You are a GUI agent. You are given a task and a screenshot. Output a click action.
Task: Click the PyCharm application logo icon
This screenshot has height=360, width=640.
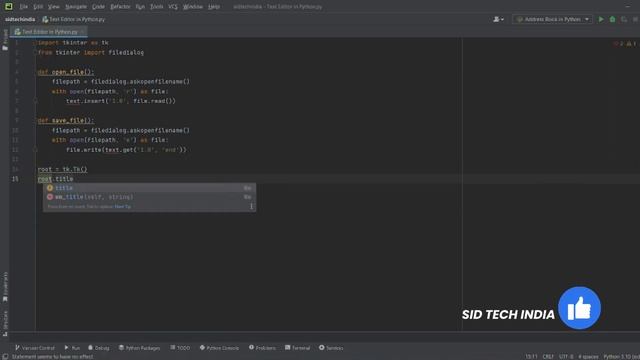click(9, 7)
